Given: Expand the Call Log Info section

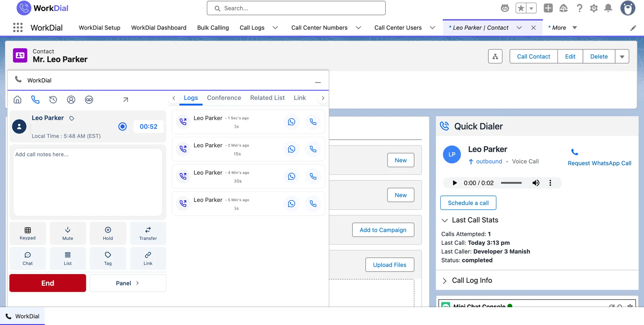Looking at the screenshot, I should point(445,281).
